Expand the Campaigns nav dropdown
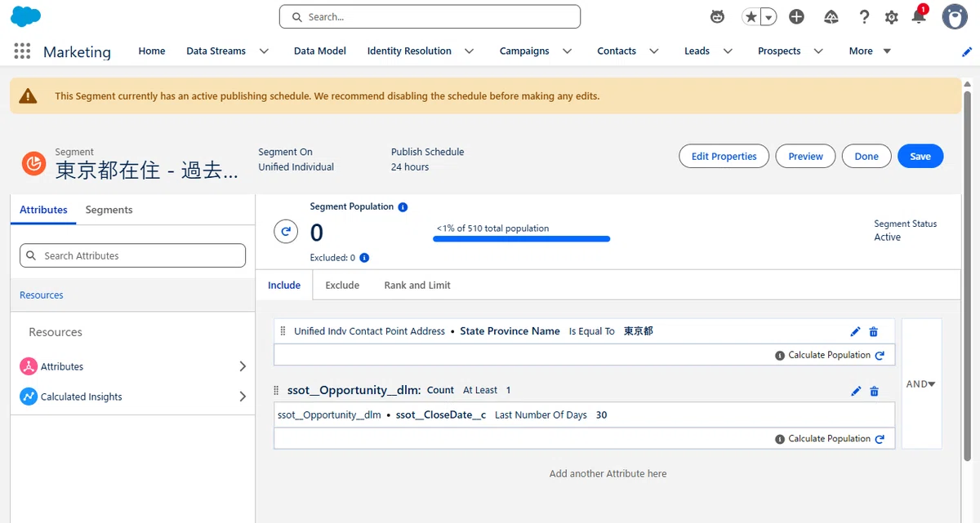 [x=567, y=51]
